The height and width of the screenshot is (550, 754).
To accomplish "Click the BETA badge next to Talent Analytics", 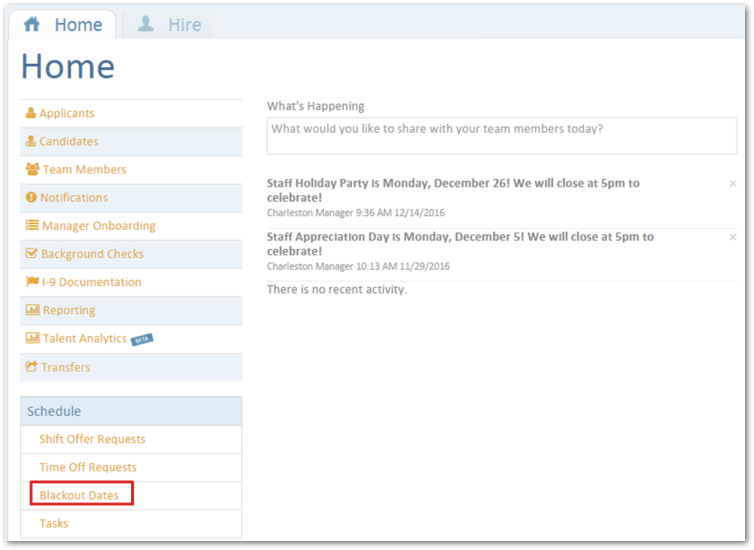I will point(142,339).
